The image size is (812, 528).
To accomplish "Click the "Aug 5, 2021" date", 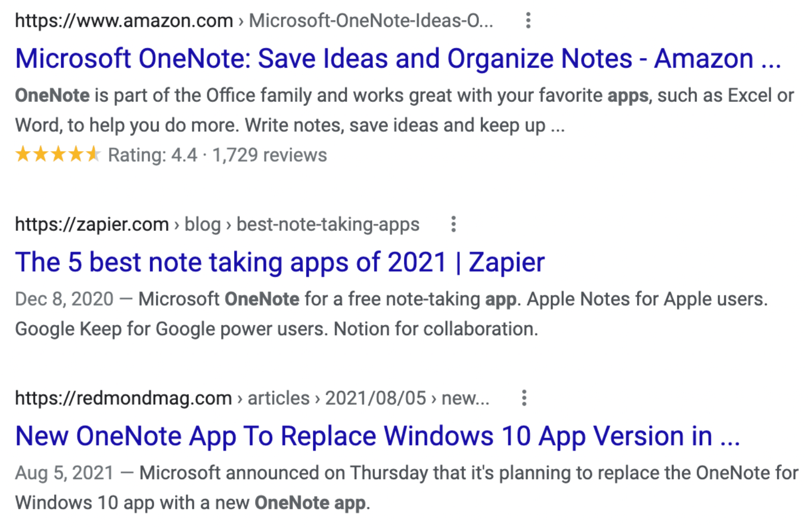I will pos(64,473).
